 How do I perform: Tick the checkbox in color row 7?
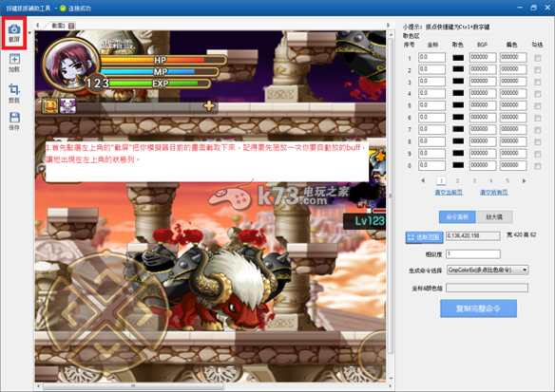[537, 130]
